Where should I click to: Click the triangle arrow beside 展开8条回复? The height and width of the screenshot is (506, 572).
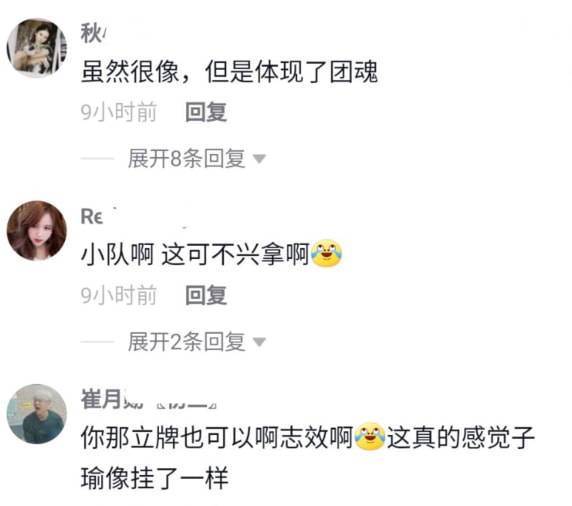259,159
